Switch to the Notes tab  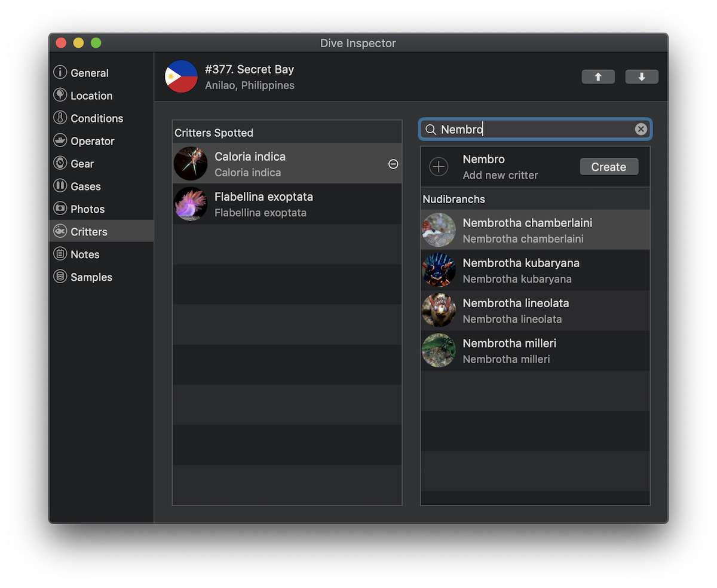click(85, 255)
